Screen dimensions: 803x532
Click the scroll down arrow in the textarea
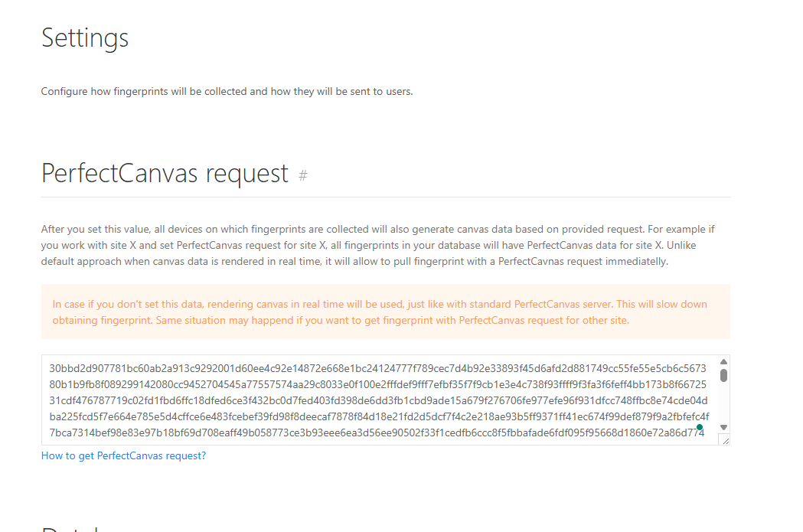point(723,427)
